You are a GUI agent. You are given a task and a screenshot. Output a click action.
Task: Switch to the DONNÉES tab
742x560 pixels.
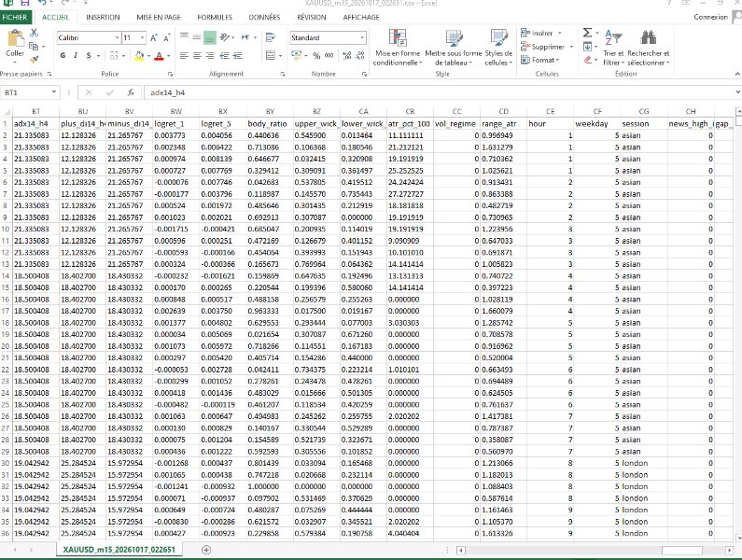pos(264,17)
